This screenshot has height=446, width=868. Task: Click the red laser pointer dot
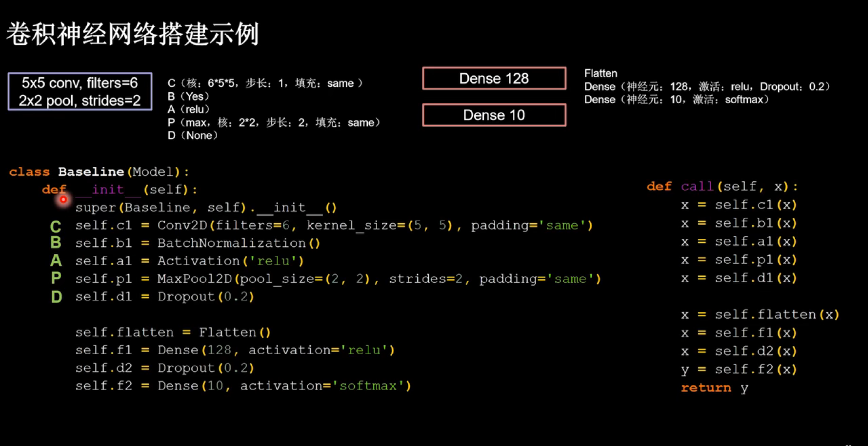pyautogui.click(x=63, y=200)
